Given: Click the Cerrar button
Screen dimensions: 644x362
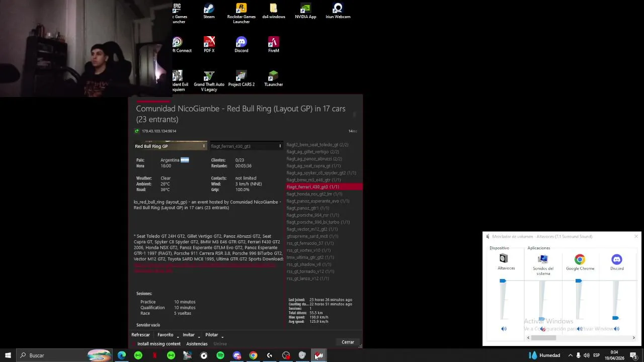Looking at the screenshot, I should tap(348, 342).
